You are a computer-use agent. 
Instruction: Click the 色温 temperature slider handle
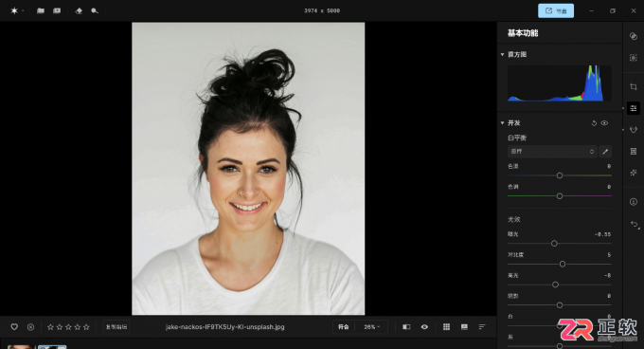pyautogui.click(x=560, y=175)
